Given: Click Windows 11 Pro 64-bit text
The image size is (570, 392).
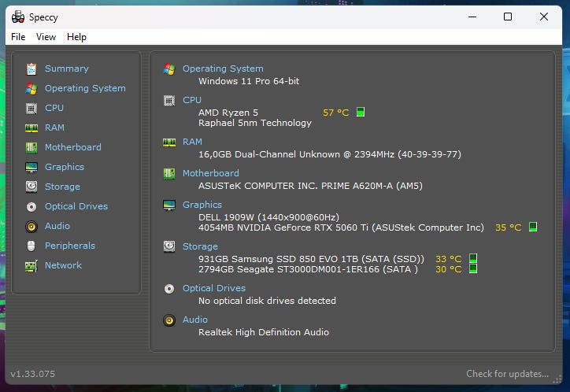Looking at the screenshot, I should 249,81.
